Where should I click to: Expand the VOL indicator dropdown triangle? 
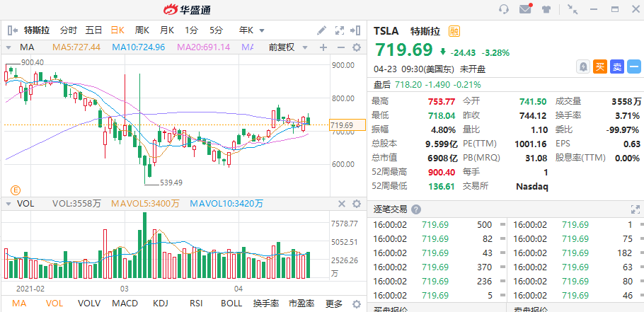7,204
